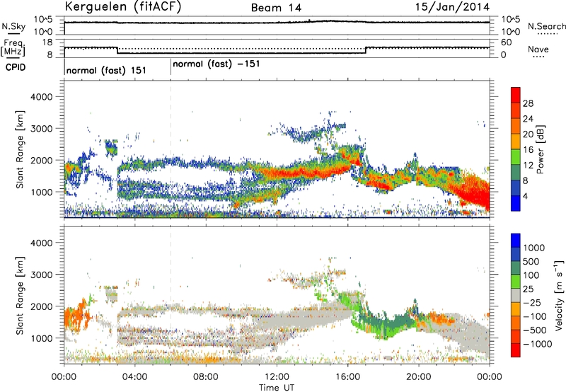The height and width of the screenshot is (392, 566).
Task: Select the "Freq. [MHz]" axis label
Action: [x=13, y=48]
